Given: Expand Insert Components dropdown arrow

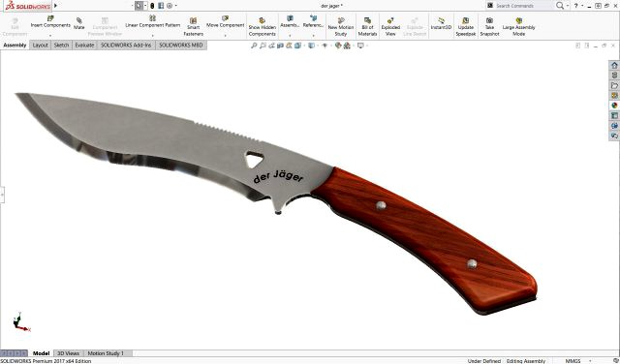Looking at the screenshot, I should pyautogui.click(x=50, y=35).
